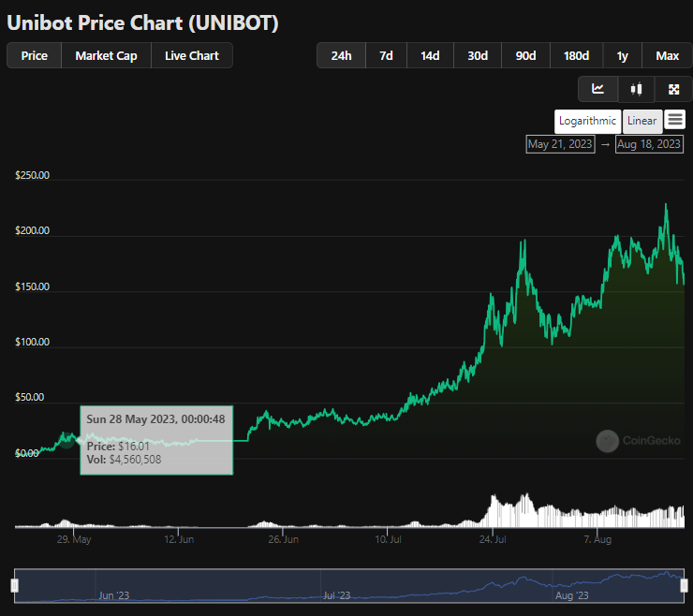Click the 10. Jul date label
Image resolution: width=693 pixels, height=616 pixels.
tap(388, 539)
